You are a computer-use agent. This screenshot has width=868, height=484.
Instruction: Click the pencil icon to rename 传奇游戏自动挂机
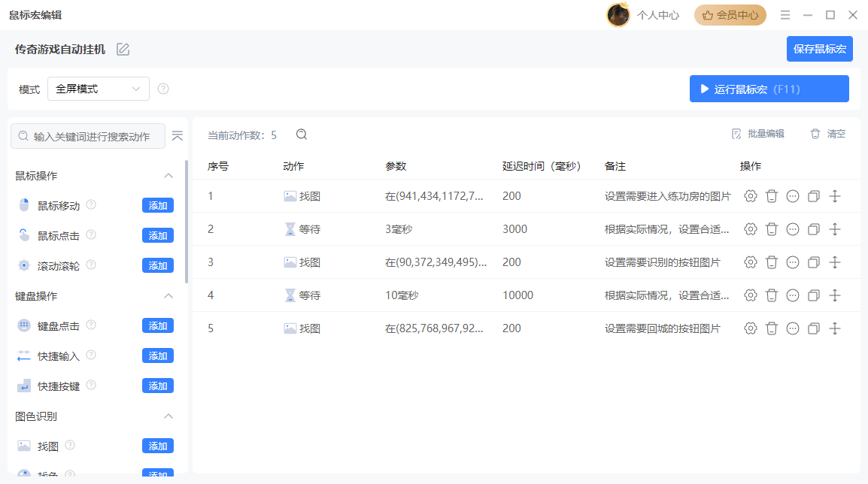pyautogui.click(x=123, y=49)
